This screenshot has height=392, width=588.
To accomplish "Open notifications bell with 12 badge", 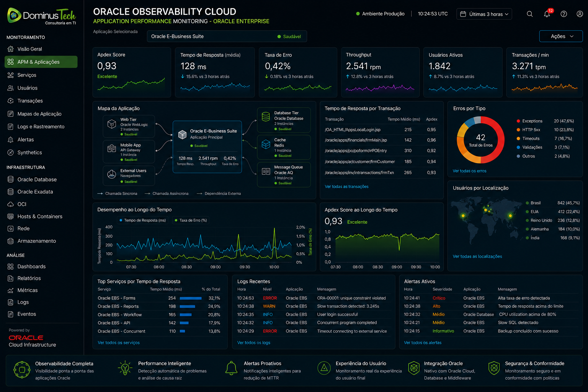I will [x=547, y=13].
